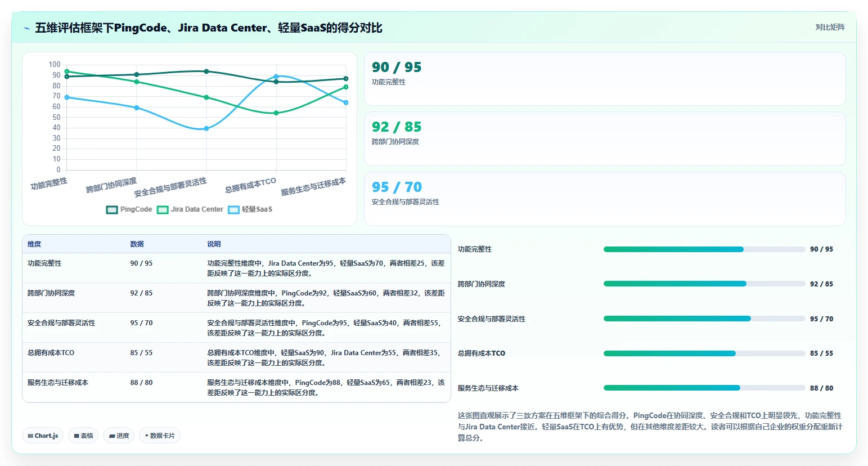Click 轻量SaaS lowest data point at 安全合规
Image resolution: width=868 pixels, height=466 pixels.
coord(206,129)
